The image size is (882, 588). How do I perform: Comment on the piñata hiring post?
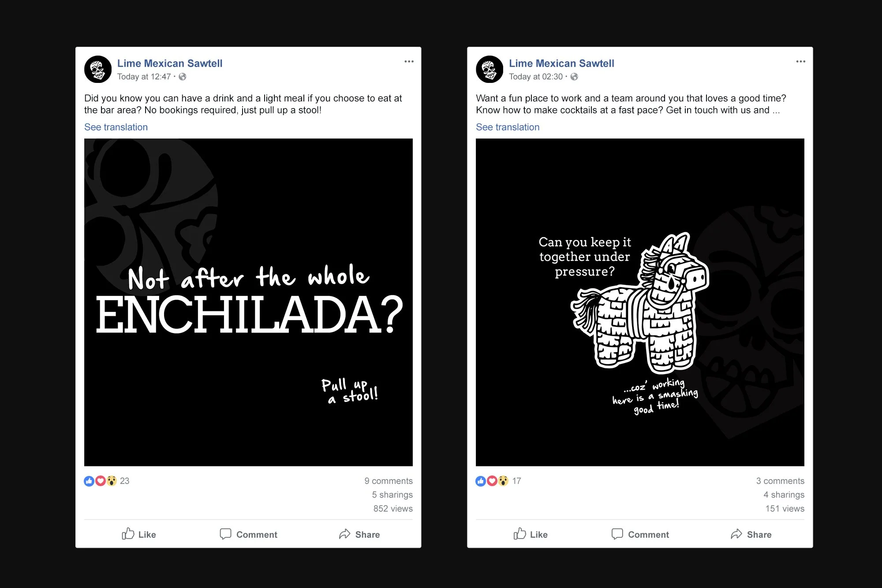(640, 534)
